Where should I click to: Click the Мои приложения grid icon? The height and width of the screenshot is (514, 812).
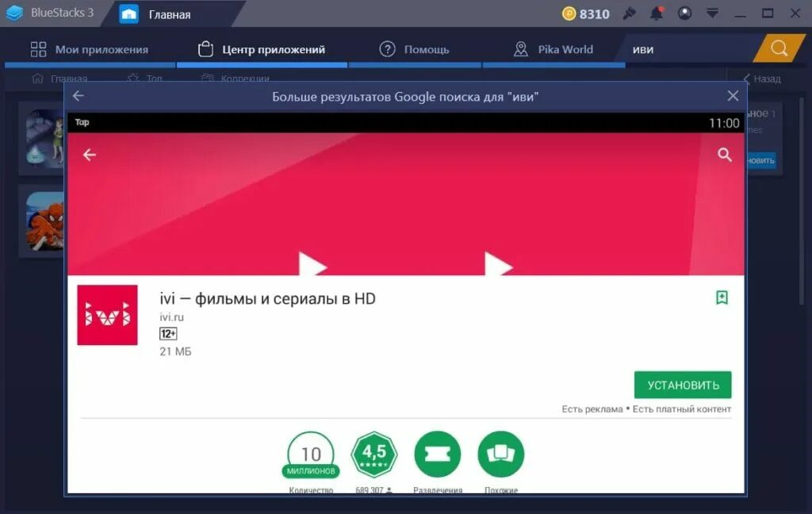tap(38, 49)
